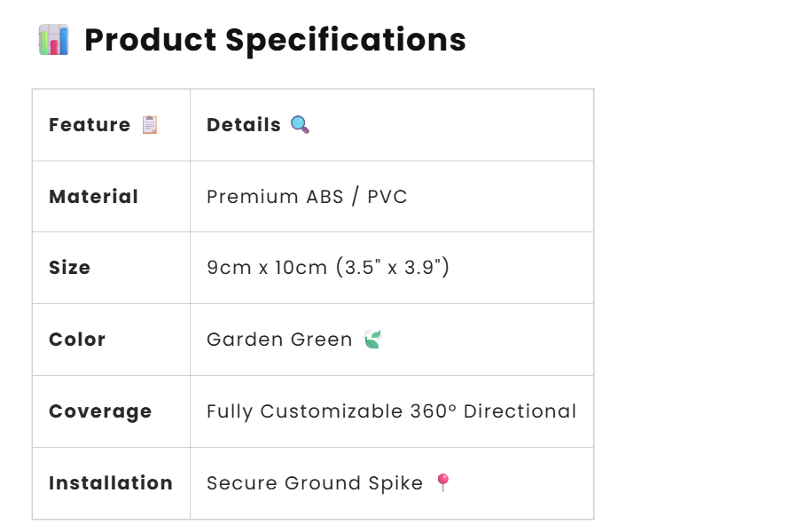
Task: Click the Premium ABS / PVC cell
Action: click(307, 197)
